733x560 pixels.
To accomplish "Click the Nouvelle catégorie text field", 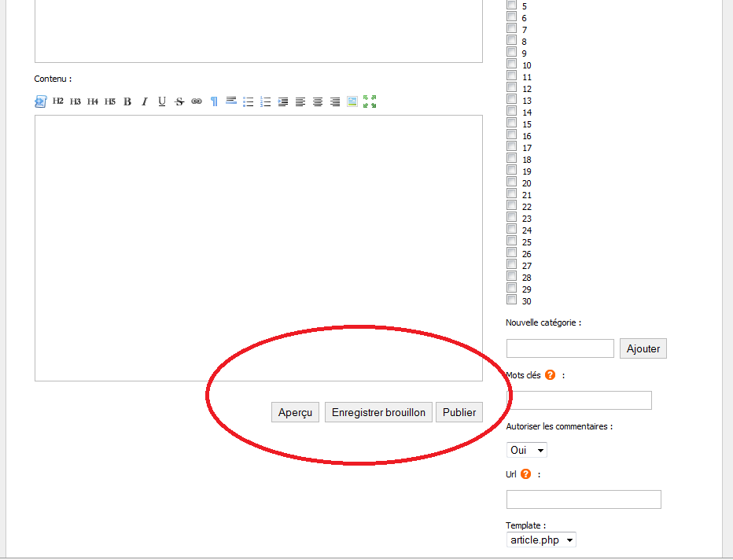I will pos(560,348).
